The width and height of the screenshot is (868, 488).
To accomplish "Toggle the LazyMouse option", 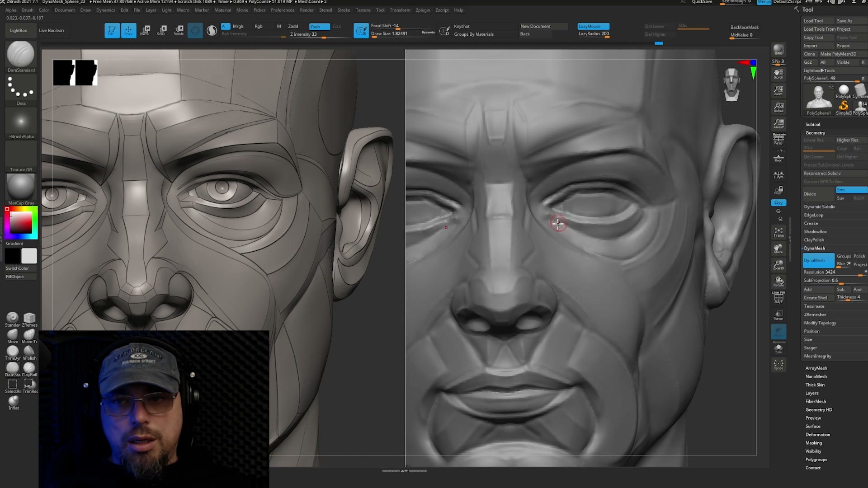I will click(x=594, y=26).
